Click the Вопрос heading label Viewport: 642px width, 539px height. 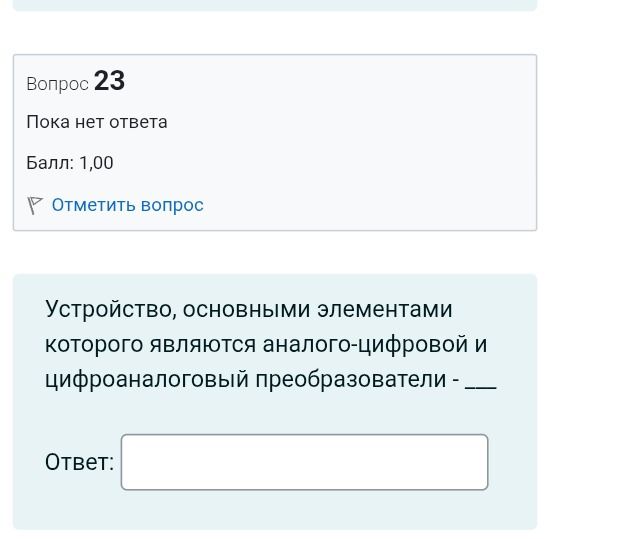click(57, 84)
